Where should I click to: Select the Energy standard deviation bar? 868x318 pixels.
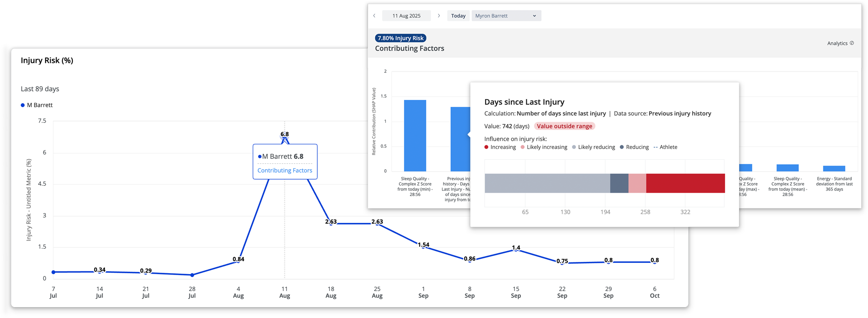[x=834, y=168]
